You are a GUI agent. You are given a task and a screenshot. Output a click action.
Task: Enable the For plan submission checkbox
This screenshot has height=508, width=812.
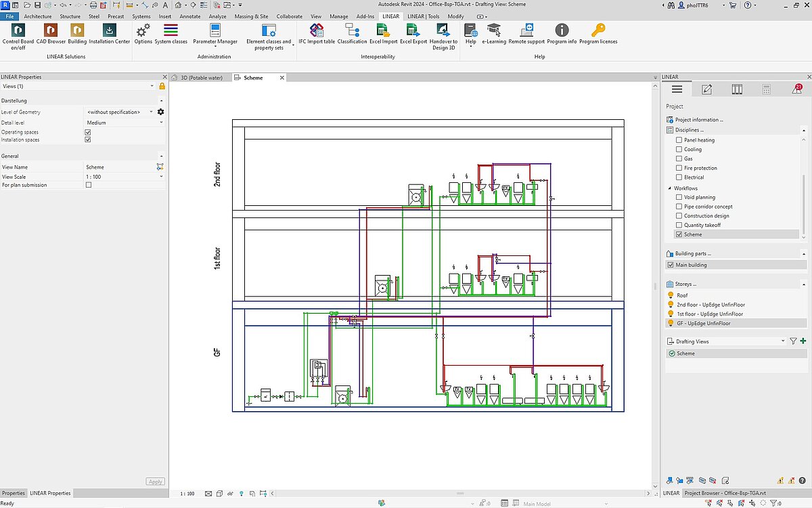(88, 185)
